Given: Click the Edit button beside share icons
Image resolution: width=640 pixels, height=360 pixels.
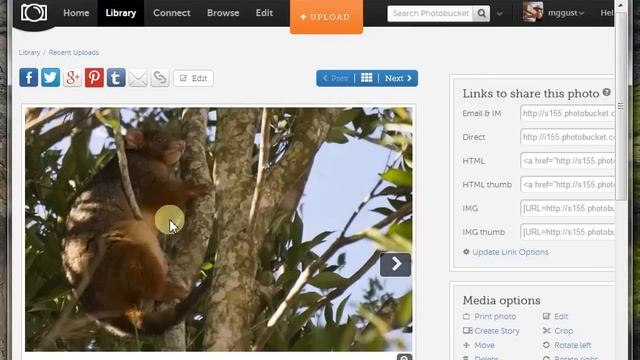Looking at the screenshot, I should click(x=193, y=78).
